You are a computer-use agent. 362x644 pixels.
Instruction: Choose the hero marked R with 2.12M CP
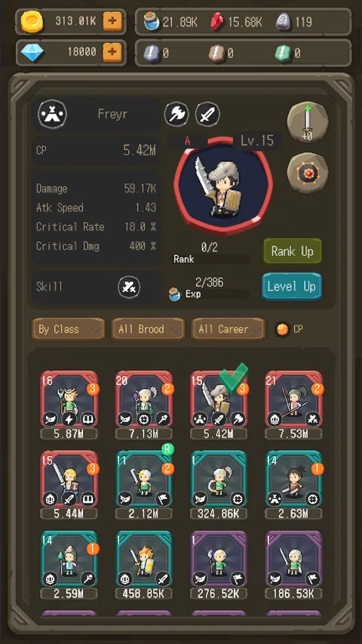tap(144, 485)
